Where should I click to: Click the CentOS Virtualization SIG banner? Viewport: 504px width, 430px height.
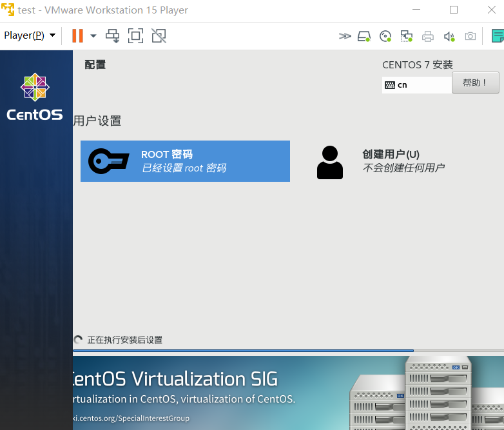(288, 393)
